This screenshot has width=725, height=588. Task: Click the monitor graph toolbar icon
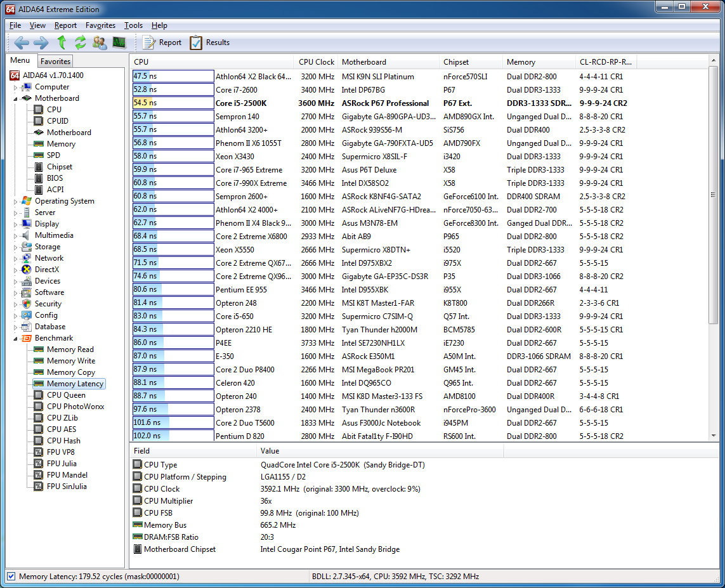coord(119,42)
